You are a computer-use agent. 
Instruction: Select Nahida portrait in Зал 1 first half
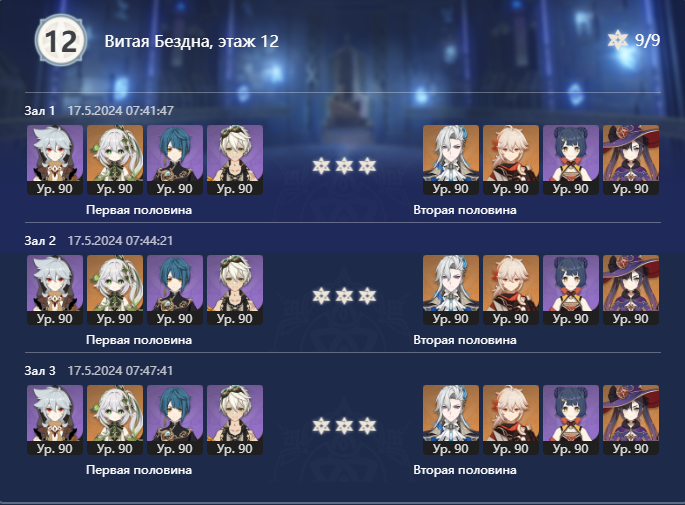pos(115,159)
